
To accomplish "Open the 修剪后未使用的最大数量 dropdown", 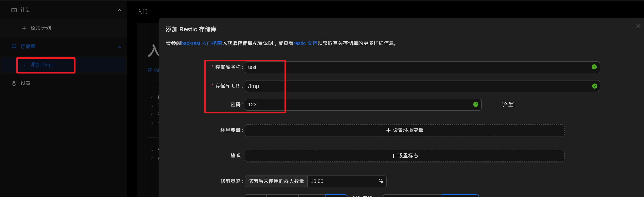I will [276, 181].
